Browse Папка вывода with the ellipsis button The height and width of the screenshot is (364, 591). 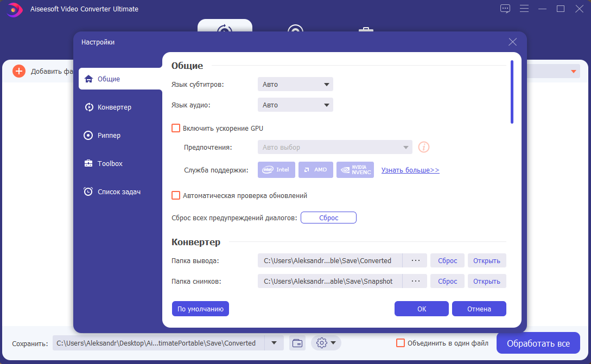415,260
